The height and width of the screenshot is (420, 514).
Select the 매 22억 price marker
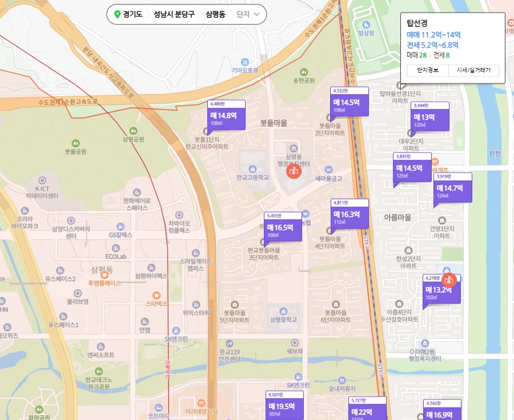click(367, 408)
